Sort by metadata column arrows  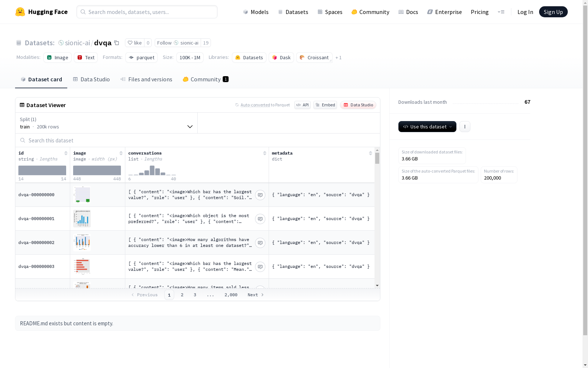[370, 153]
